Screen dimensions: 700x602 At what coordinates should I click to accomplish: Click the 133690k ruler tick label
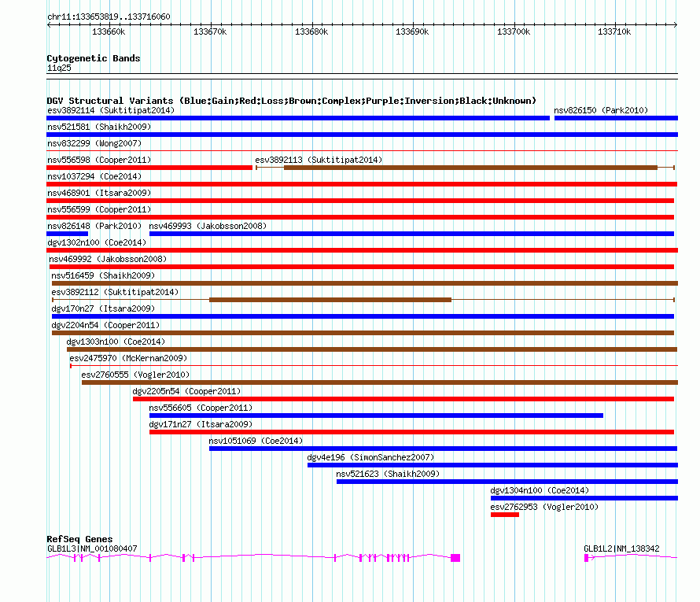[412, 31]
